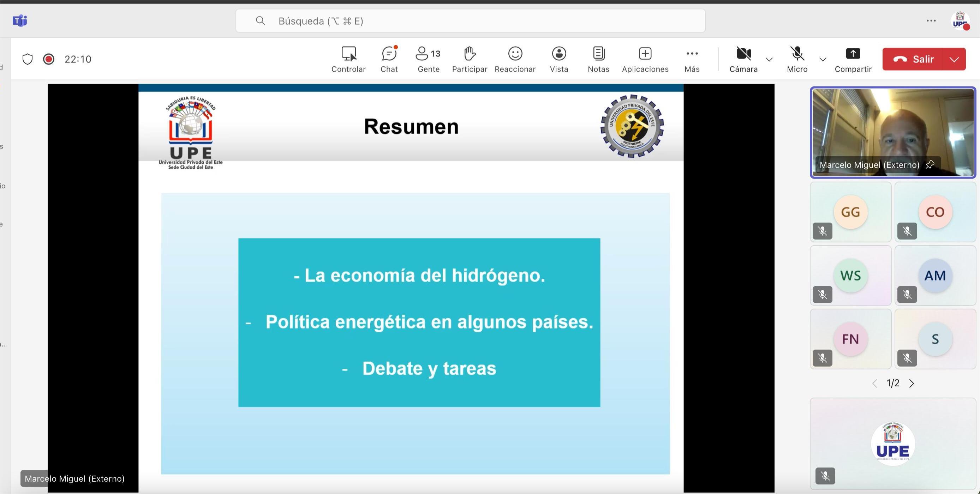Open the top-right ellipsis menu

[931, 21]
